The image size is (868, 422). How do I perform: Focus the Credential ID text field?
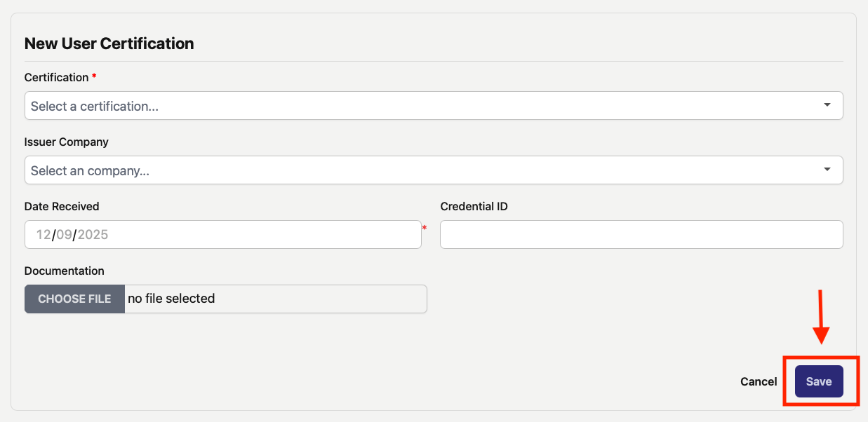[x=641, y=234]
